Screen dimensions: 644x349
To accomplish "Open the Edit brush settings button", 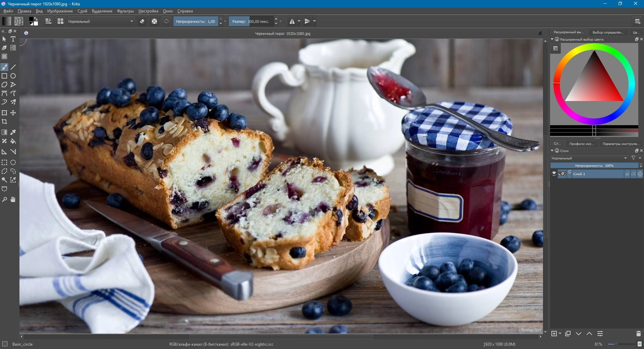I will [x=48, y=21].
